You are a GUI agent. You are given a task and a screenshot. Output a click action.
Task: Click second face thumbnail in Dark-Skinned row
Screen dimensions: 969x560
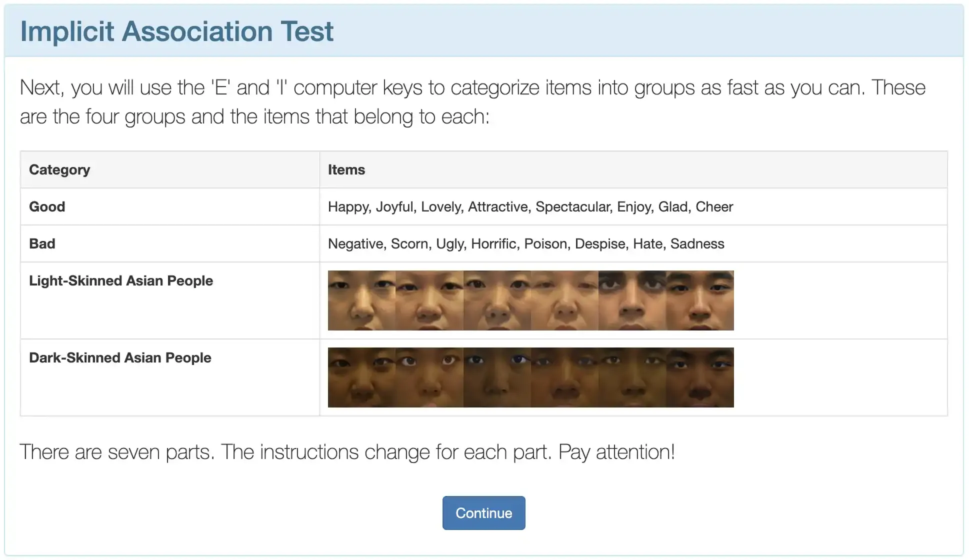click(x=429, y=377)
